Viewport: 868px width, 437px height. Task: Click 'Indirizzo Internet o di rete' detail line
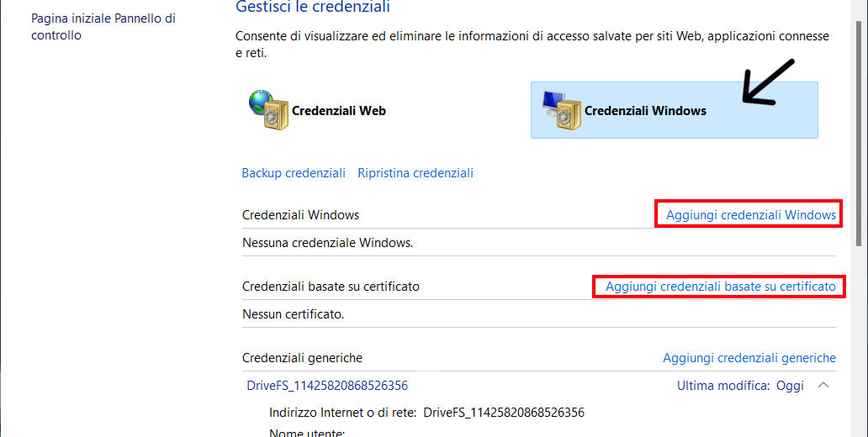tap(426, 413)
